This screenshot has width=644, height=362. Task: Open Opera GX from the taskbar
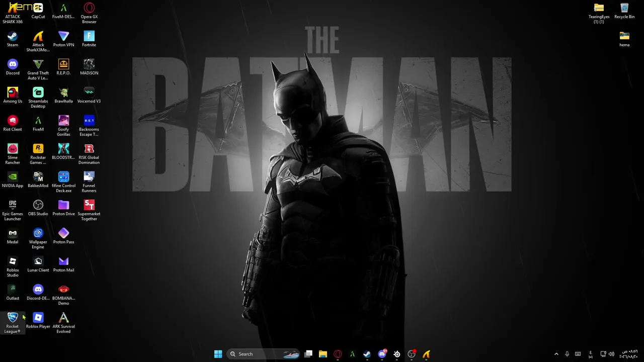338,354
